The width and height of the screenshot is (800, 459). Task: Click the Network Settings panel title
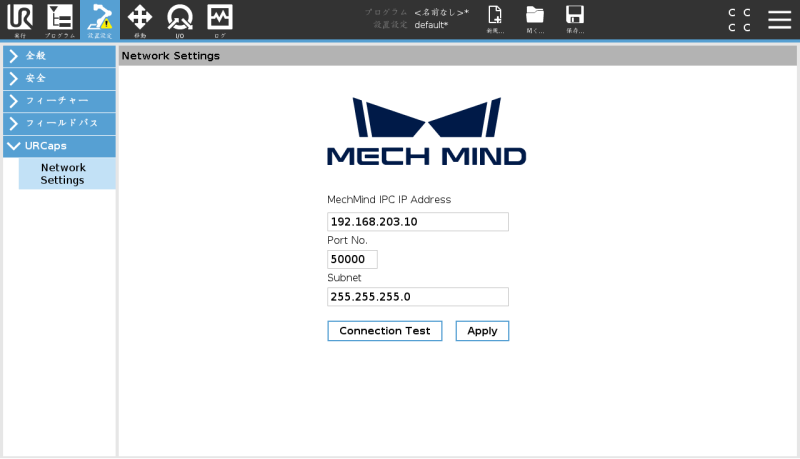click(x=170, y=56)
